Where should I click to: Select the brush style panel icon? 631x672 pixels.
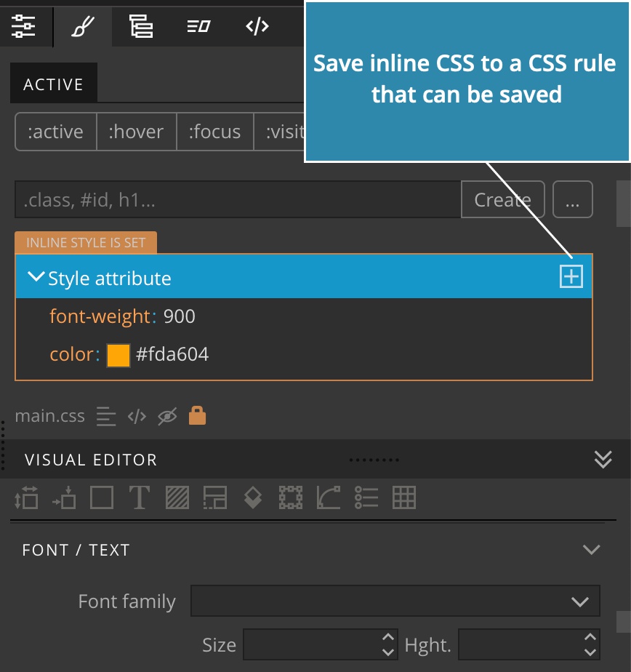tap(83, 26)
